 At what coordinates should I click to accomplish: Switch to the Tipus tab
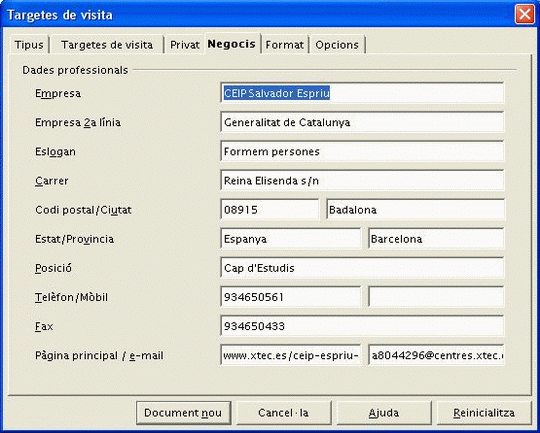[29, 45]
